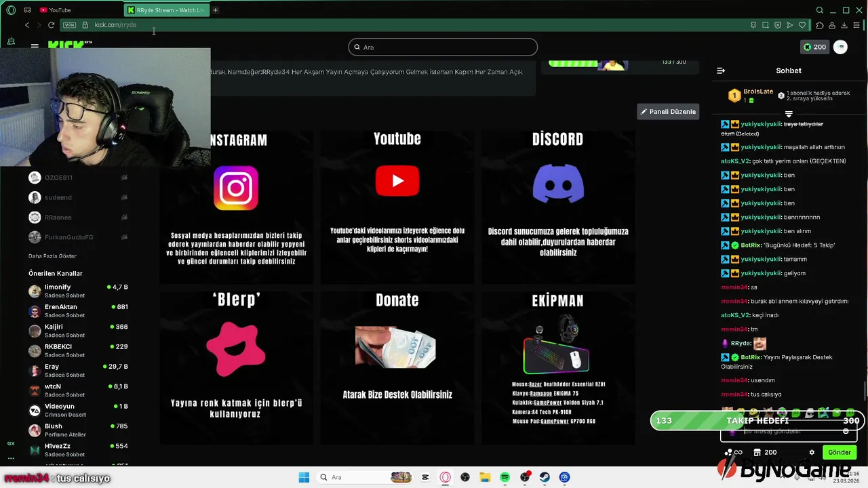Click the Windows taskbar Ara search box
The width and height of the screenshot is (868, 488).
[x=365, y=477]
